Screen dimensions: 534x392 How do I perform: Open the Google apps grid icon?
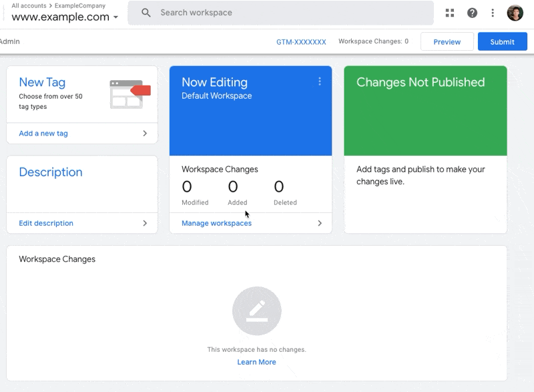(x=450, y=13)
